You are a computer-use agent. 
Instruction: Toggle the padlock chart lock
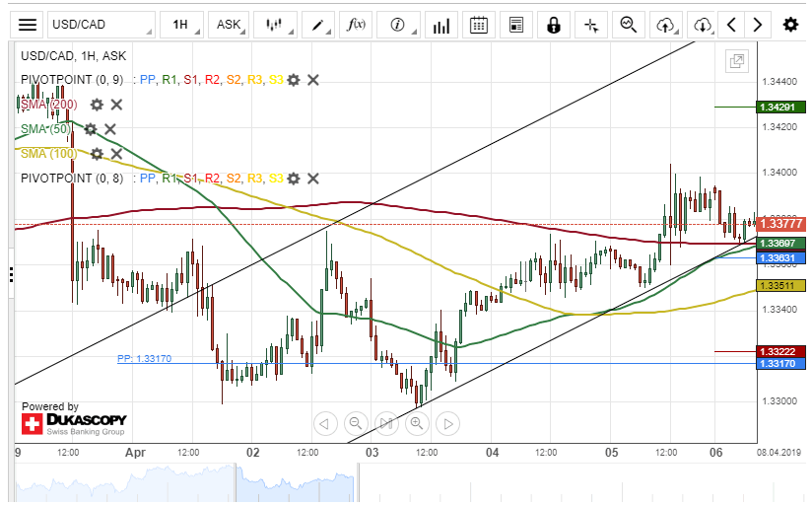pos(554,25)
